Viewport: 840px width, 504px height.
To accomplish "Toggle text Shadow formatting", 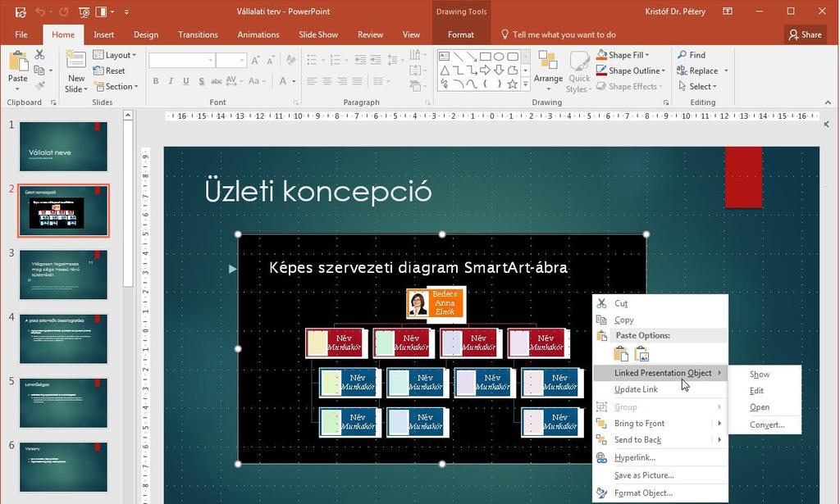I will coord(201,81).
